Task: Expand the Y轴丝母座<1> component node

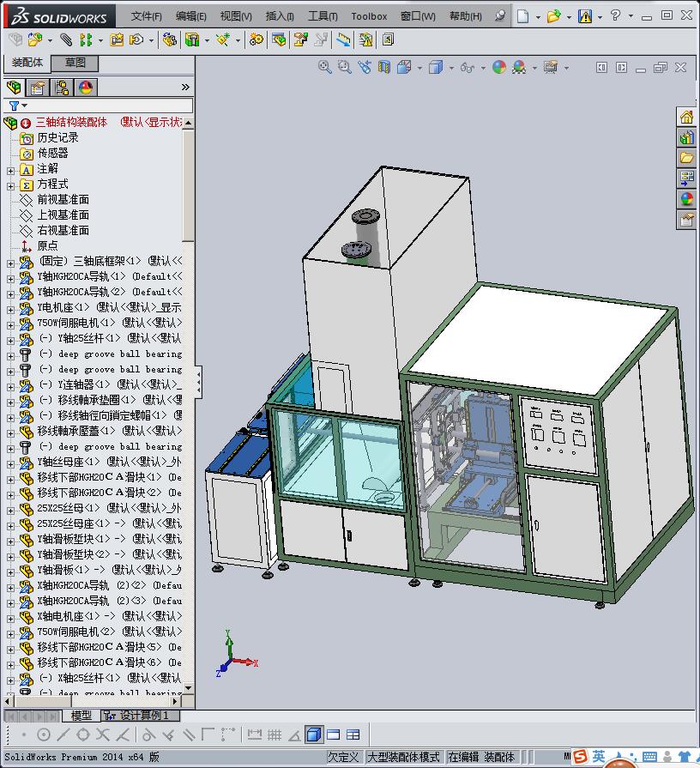Action: (11, 464)
